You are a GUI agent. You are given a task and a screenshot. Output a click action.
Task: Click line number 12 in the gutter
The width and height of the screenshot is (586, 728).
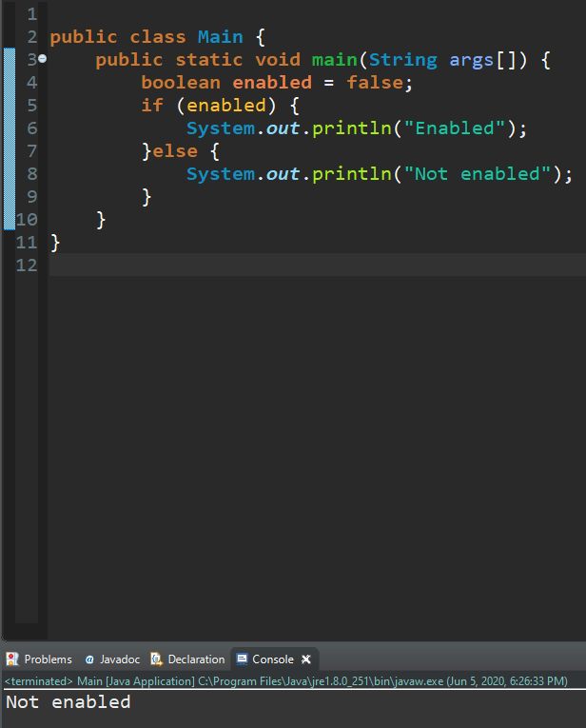(x=27, y=266)
